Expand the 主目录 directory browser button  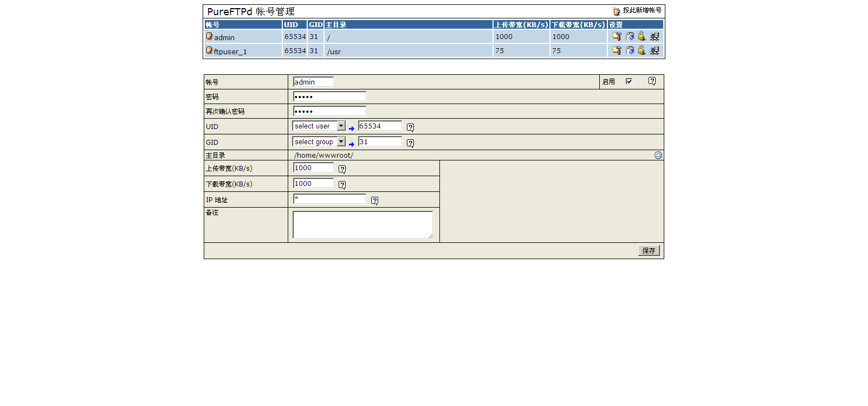click(658, 155)
